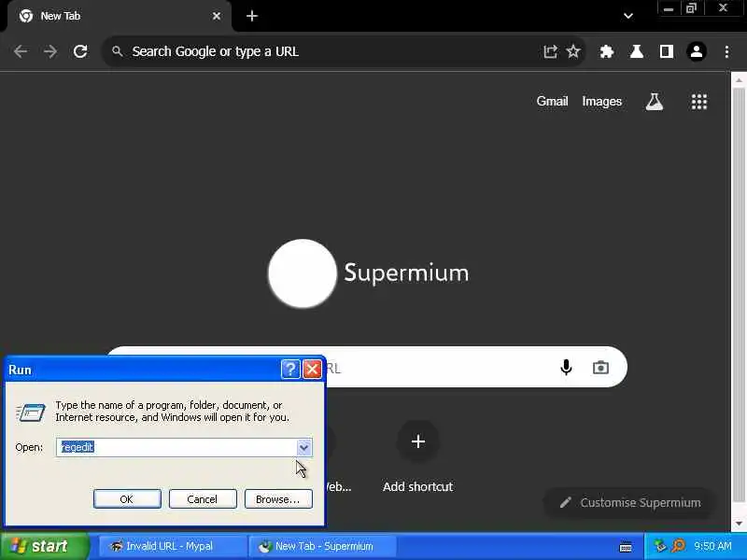Viewport: 747px width, 560px height.
Task: Open the Images link
Action: coord(601,102)
